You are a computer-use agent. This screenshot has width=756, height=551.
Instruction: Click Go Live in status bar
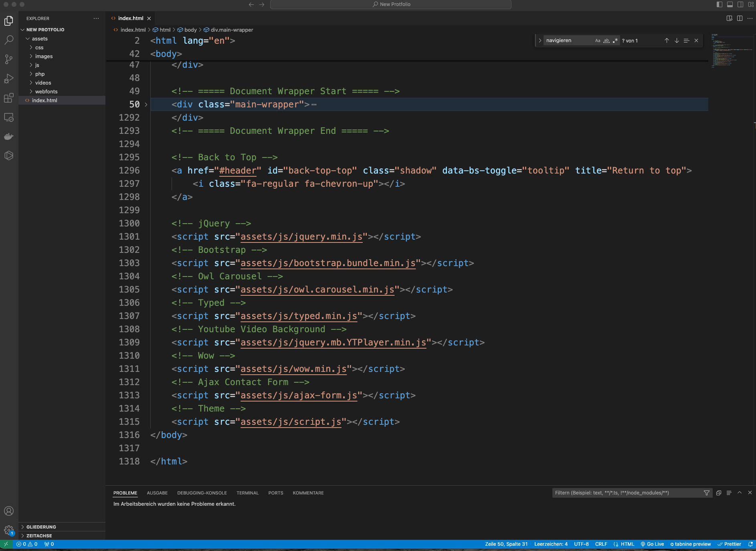click(652, 544)
